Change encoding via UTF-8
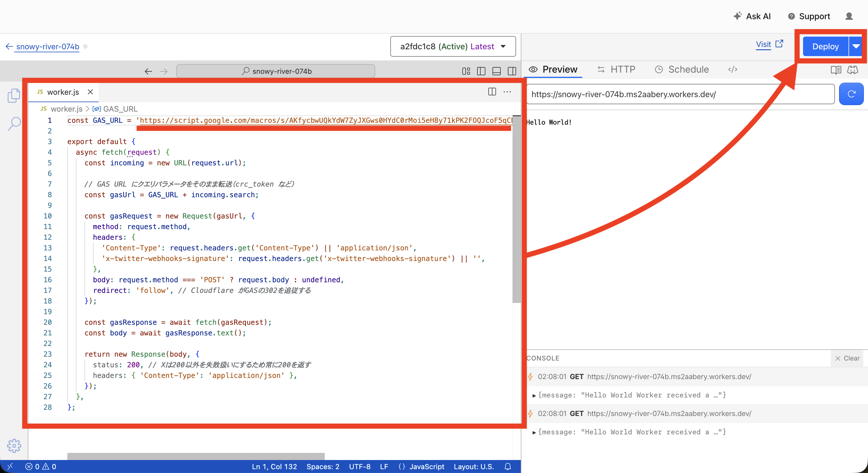 pos(360,467)
